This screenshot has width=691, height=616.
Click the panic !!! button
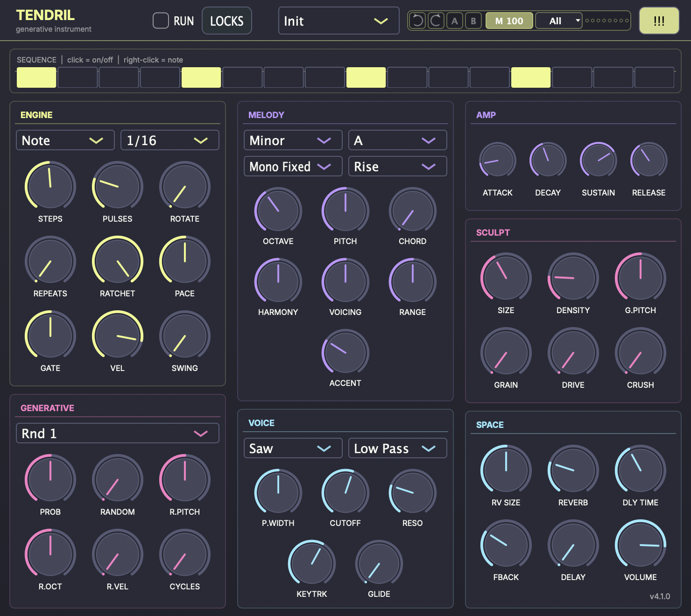click(659, 21)
